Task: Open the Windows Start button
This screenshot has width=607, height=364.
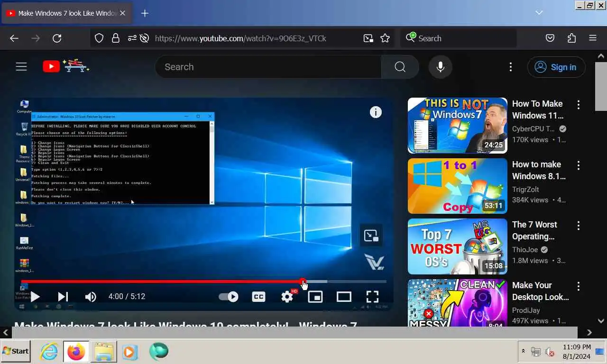Action: pyautogui.click(x=16, y=351)
